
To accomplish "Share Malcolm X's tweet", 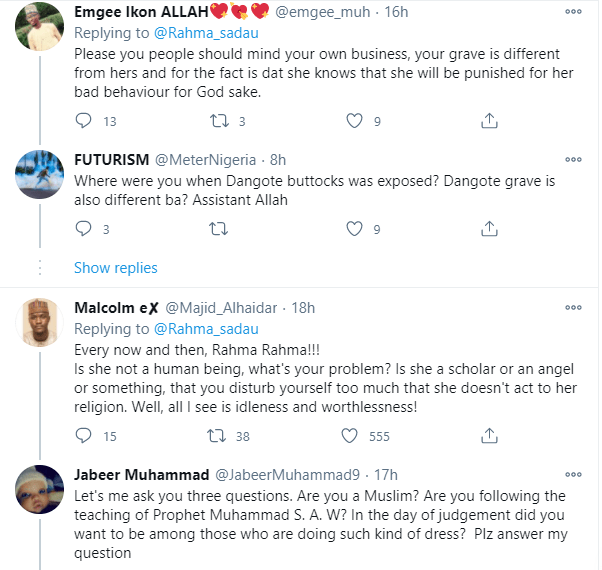I will coord(489,435).
